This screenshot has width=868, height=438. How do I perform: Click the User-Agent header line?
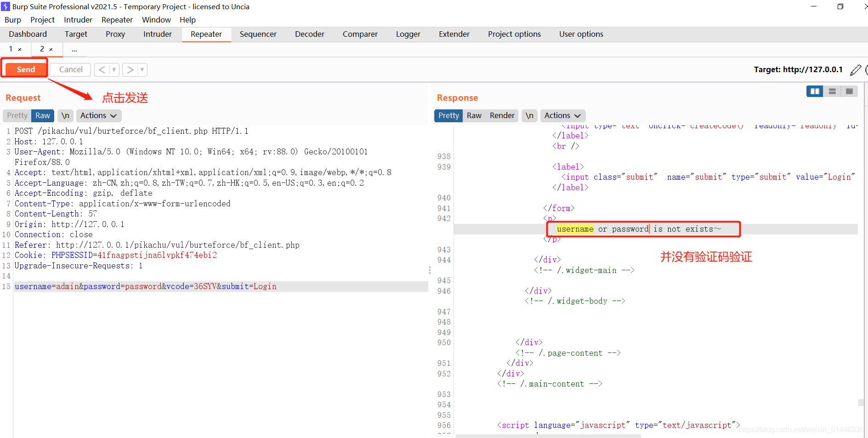191,157
